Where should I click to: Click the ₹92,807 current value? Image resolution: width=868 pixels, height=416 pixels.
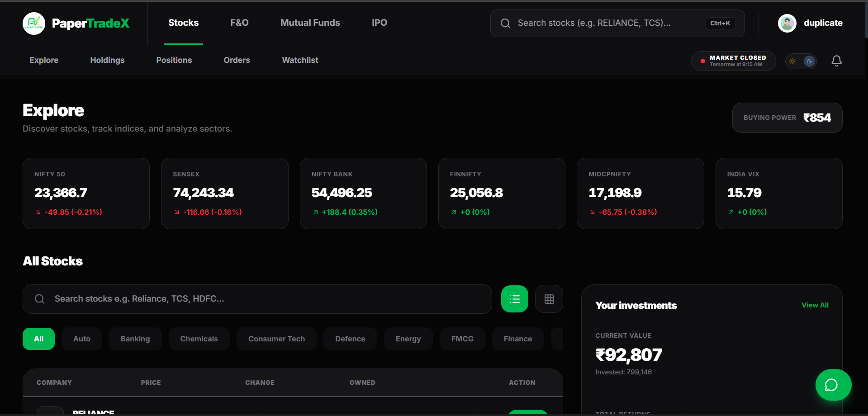pos(629,355)
